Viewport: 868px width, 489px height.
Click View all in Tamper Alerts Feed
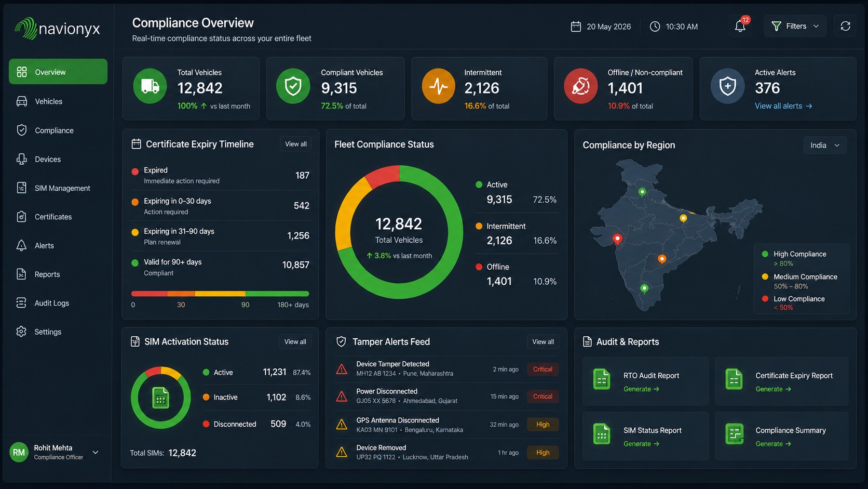[543, 341]
